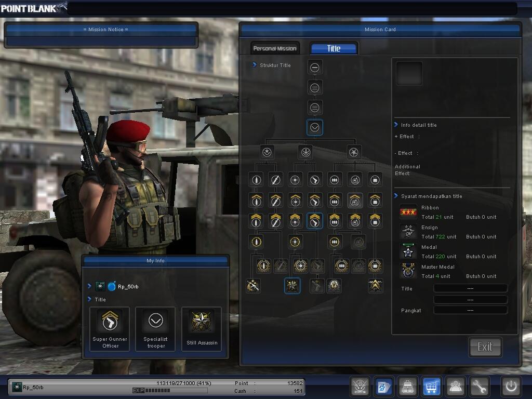Select the highlighted chevron-down title in the tree
The image size is (532, 399).
(x=315, y=128)
